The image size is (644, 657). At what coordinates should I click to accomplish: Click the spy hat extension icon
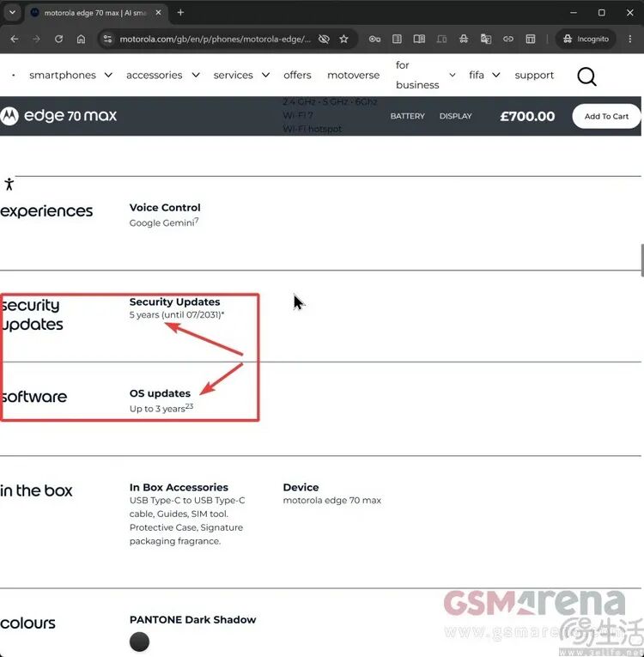pos(464,39)
